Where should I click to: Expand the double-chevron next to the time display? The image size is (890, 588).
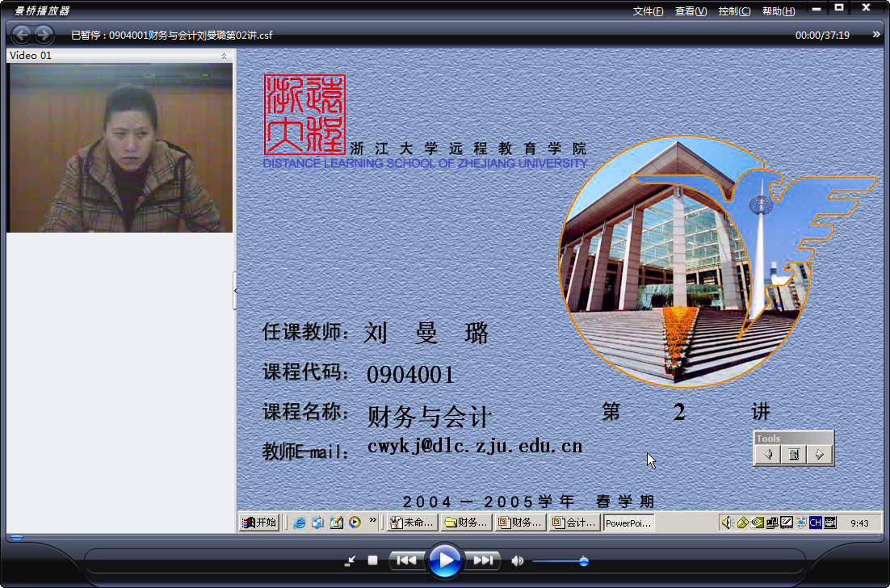click(876, 35)
